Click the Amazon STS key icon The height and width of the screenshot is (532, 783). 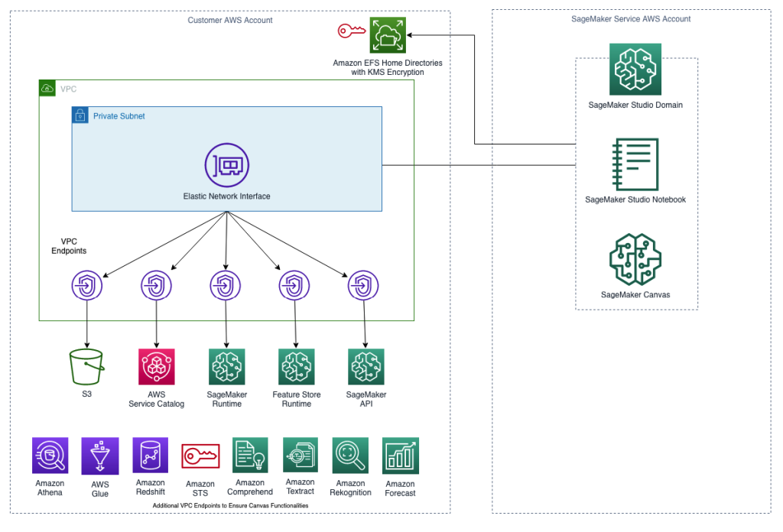200,455
